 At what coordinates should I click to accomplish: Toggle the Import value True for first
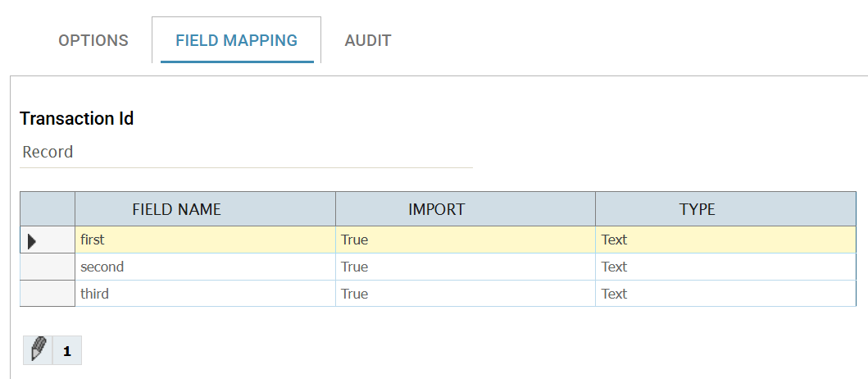pos(465,240)
